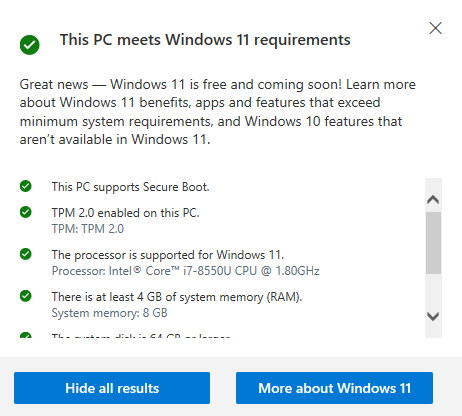The width and height of the screenshot is (462, 416).
Task: Select the 'This PC supports Secure Boot' entry
Action: (130, 187)
